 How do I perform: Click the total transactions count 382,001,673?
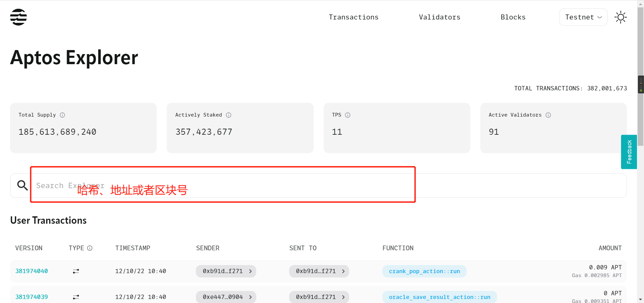pyautogui.click(x=607, y=88)
